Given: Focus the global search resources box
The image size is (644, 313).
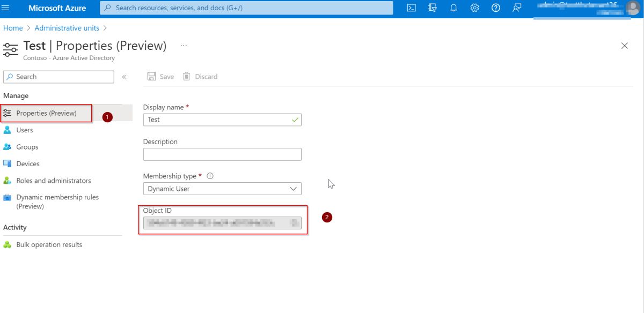Looking at the screenshot, I should pos(246,8).
